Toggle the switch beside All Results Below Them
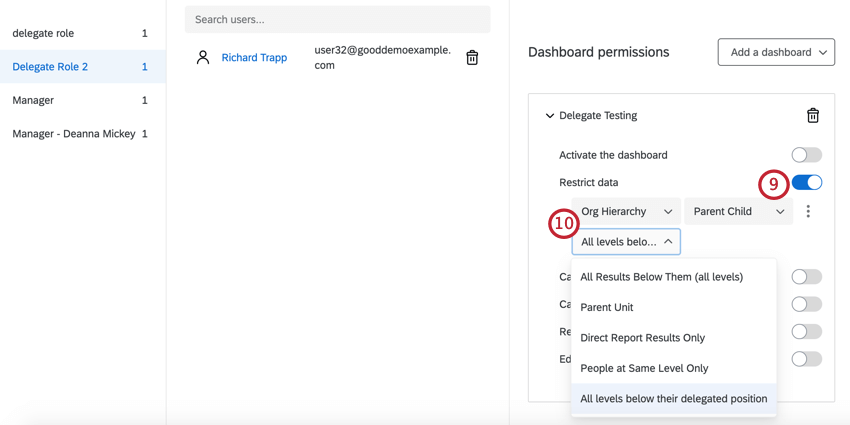 (x=806, y=277)
